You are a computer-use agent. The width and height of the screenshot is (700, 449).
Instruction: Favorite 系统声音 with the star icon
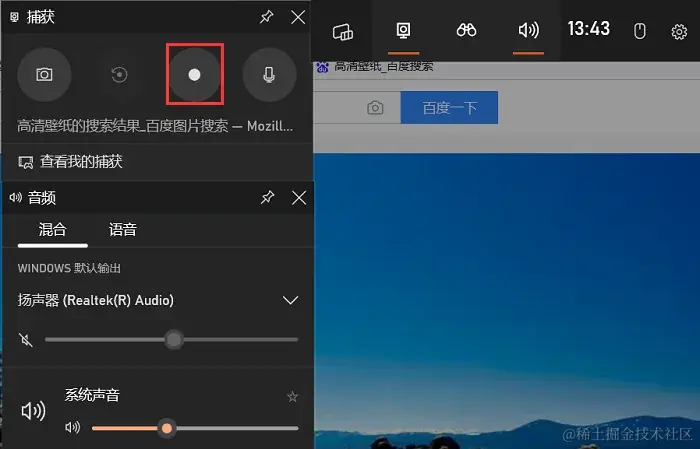(292, 396)
